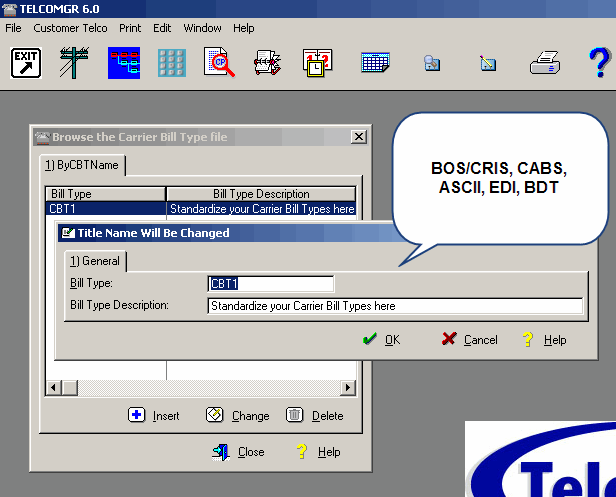Select the CBT1 row cell

coord(106,209)
